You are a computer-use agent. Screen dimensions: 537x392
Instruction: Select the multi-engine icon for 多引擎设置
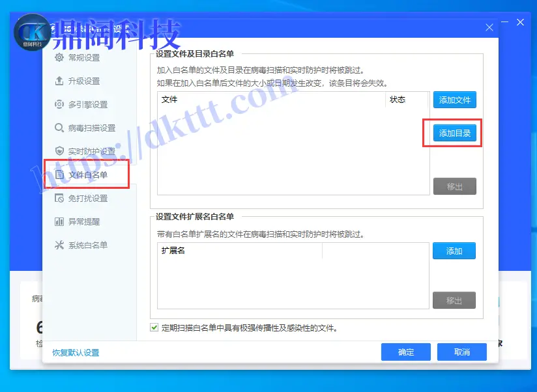point(60,104)
